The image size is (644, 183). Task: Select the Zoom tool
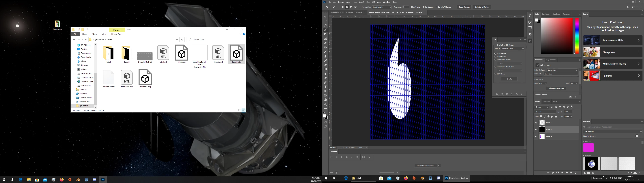[325, 104]
